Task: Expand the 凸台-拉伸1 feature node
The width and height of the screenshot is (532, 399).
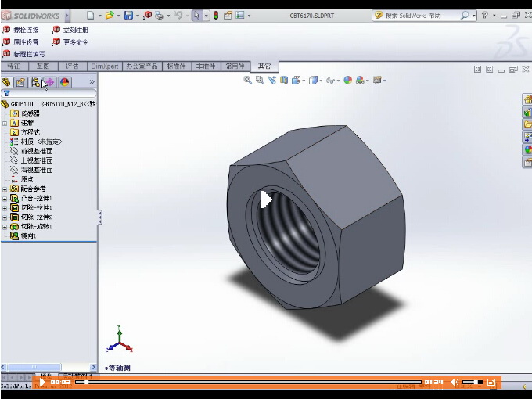Action: pos(5,199)
